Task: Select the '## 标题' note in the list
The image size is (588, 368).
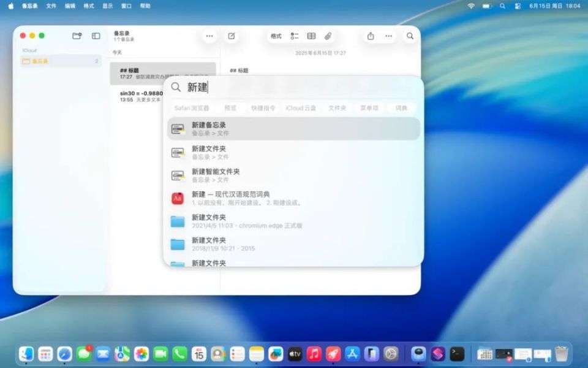Action: [163, 73]
